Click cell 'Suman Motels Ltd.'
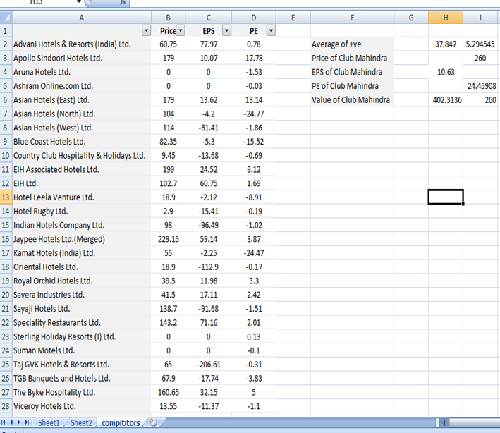This screenshot has height=433, width=500. (x=82, y=351)
